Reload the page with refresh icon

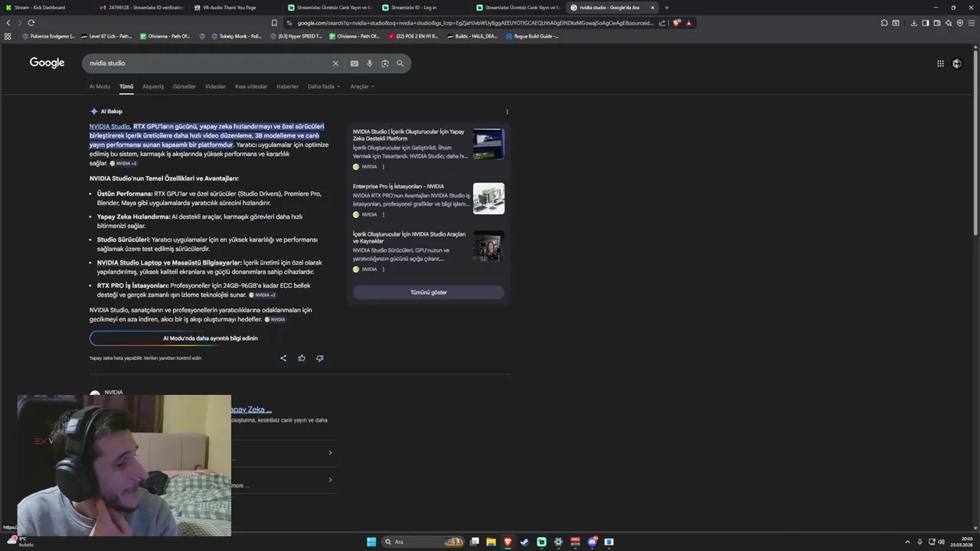(x=31, y=23)
